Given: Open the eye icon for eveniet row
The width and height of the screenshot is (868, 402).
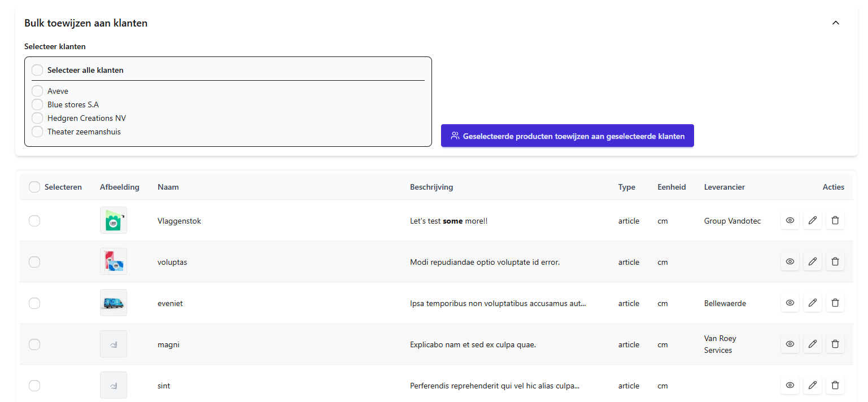Looking at the screenshot, I should point(790,303).
